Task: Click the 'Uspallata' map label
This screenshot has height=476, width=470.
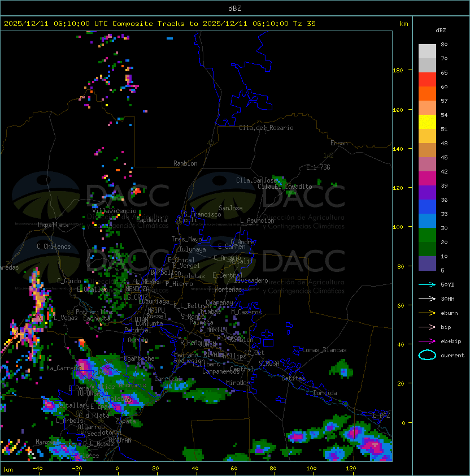Action: [x=53, y=225]
